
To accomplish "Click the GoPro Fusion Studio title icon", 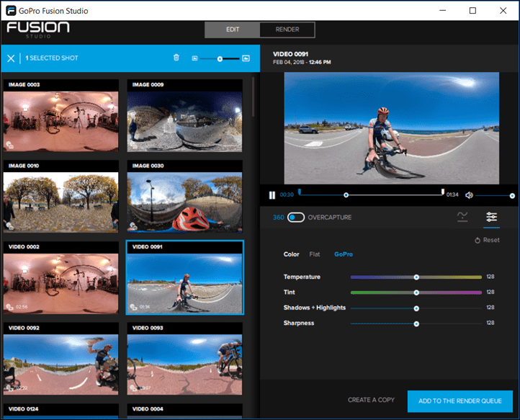I will point(11,11).
